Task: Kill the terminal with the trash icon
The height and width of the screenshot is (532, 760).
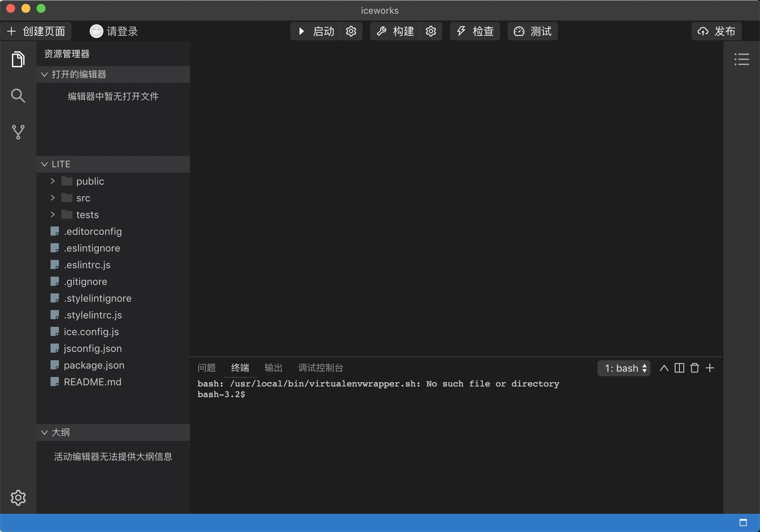Action: (695, 368)
